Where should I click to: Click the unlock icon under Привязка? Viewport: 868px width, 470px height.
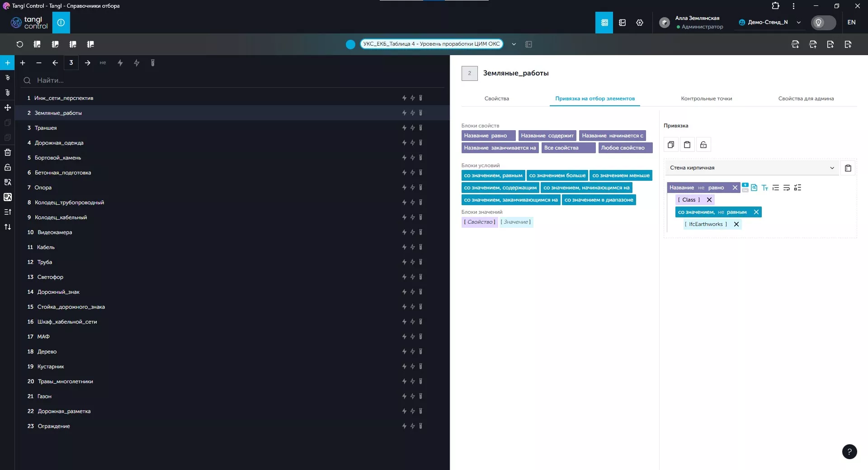pyautogui.click(x=703, y=145)
